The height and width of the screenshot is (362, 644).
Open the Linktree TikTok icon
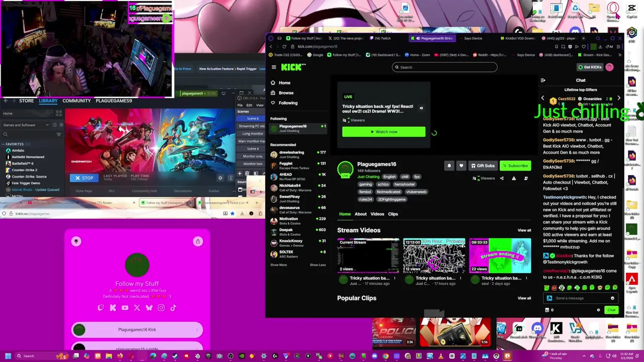tap(173, 308)
